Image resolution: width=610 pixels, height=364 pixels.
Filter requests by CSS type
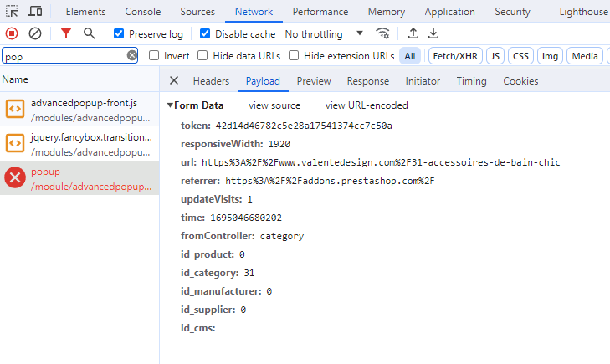click(x=520, y=56)
